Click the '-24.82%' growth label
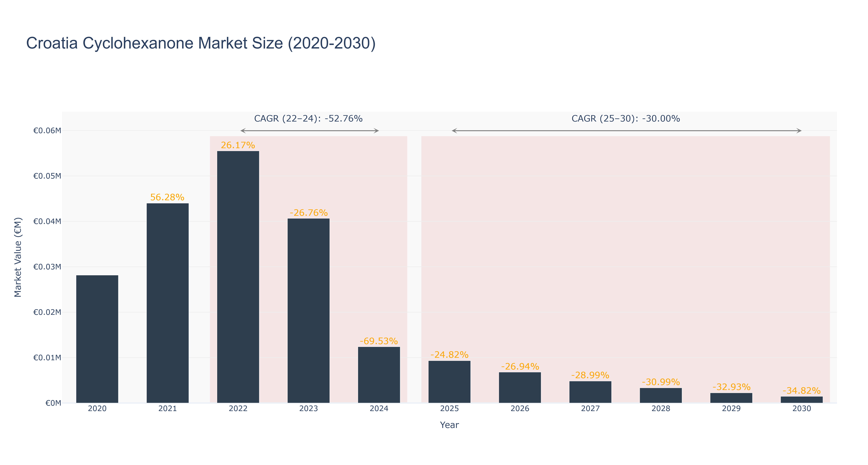The height and width of the screenshot is (465, 868). pos(449,355)
